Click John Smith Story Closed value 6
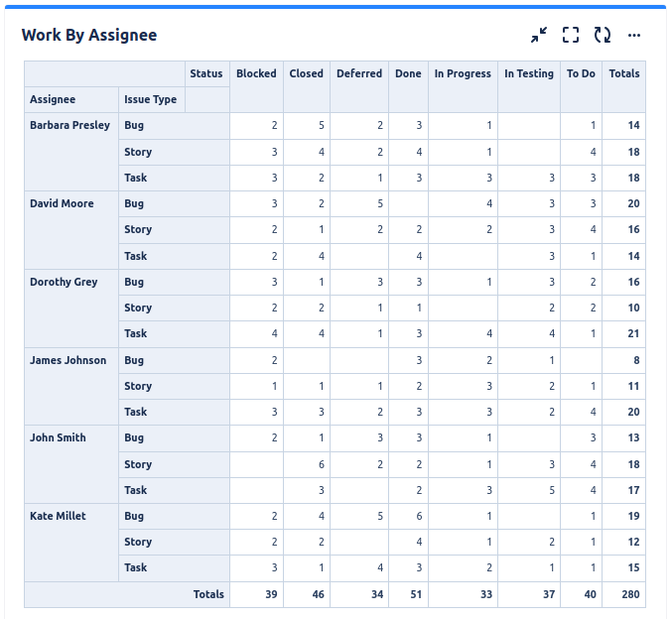 coord(307,465)
